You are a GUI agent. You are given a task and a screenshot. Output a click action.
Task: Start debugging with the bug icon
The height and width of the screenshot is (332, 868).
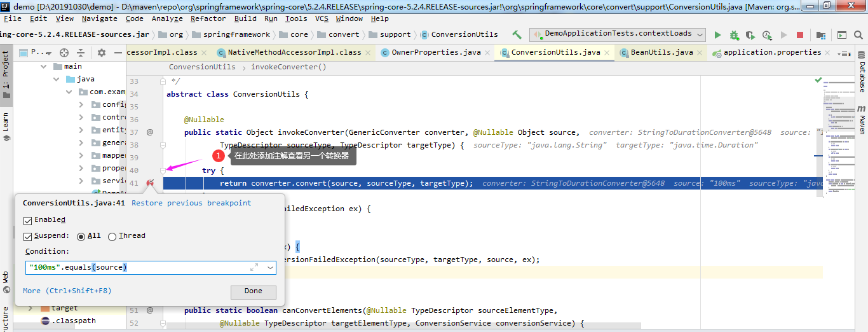pos(734,35)
